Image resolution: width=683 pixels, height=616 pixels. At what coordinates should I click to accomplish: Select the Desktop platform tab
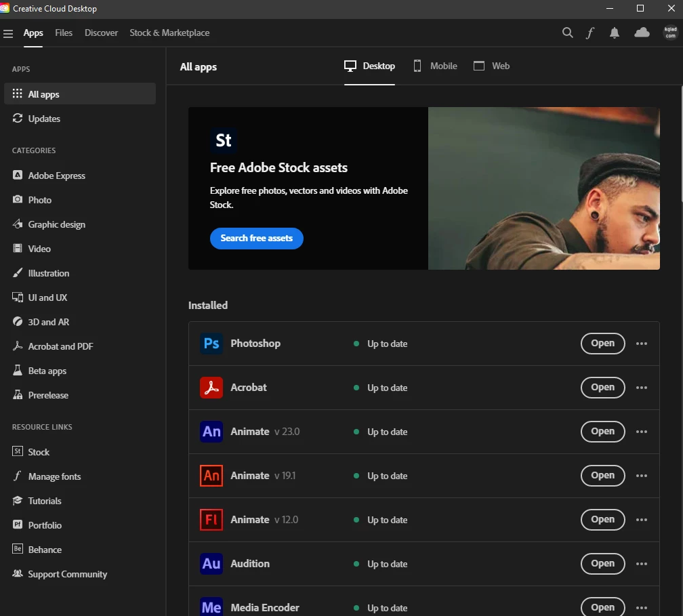[369, 66]
